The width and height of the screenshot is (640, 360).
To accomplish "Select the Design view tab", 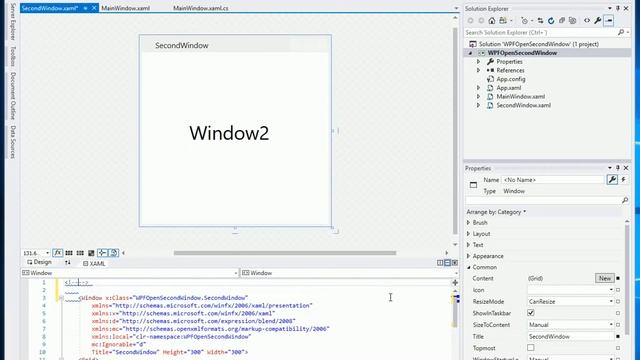I will [x=40, y=262].
